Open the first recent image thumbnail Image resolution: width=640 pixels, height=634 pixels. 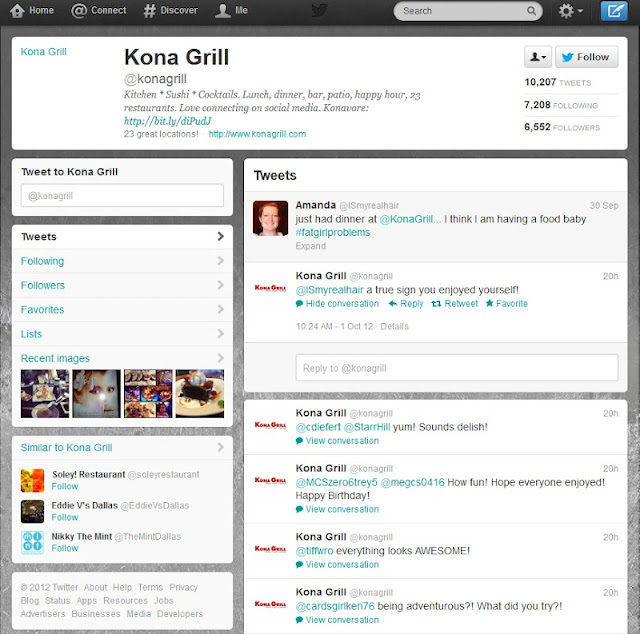(45, 394)
